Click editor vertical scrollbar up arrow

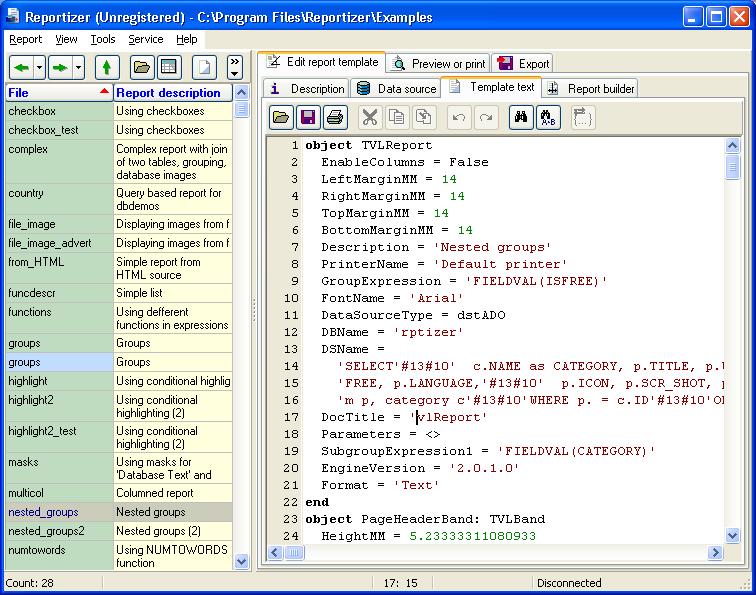click(x=732, y=145)
